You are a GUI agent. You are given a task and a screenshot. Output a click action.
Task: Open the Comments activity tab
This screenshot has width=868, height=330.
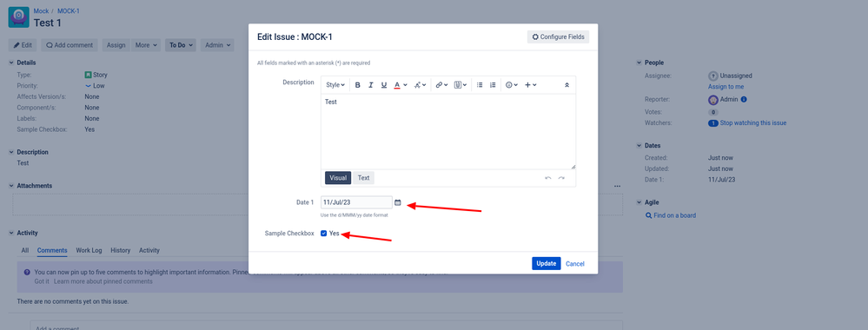(52, 250)
